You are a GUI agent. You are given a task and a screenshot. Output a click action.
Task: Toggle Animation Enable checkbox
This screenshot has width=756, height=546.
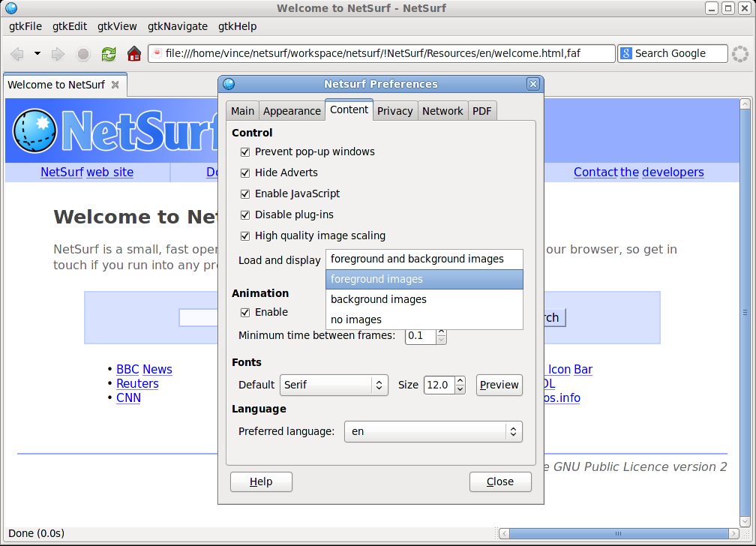[x=245, y=313]
